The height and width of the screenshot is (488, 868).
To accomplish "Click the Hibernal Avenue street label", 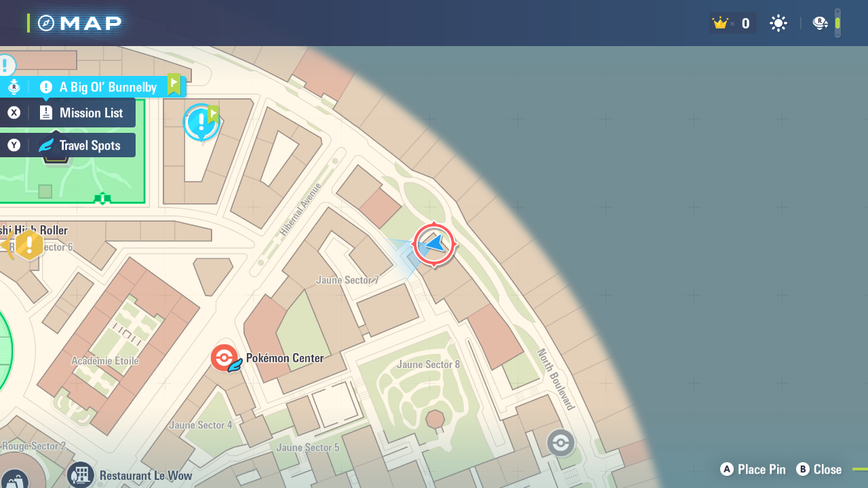I will pos(301,209).
